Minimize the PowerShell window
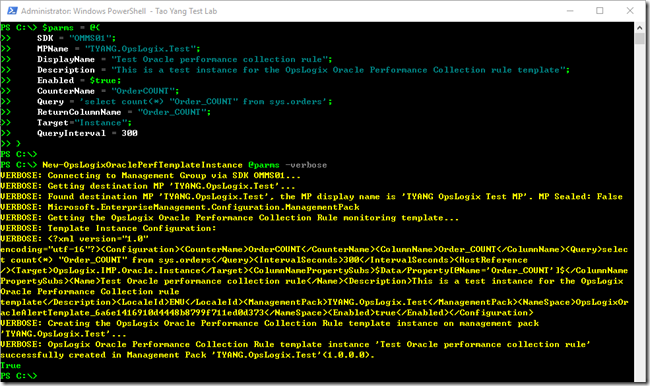650x386 pixels. [570, 11]
